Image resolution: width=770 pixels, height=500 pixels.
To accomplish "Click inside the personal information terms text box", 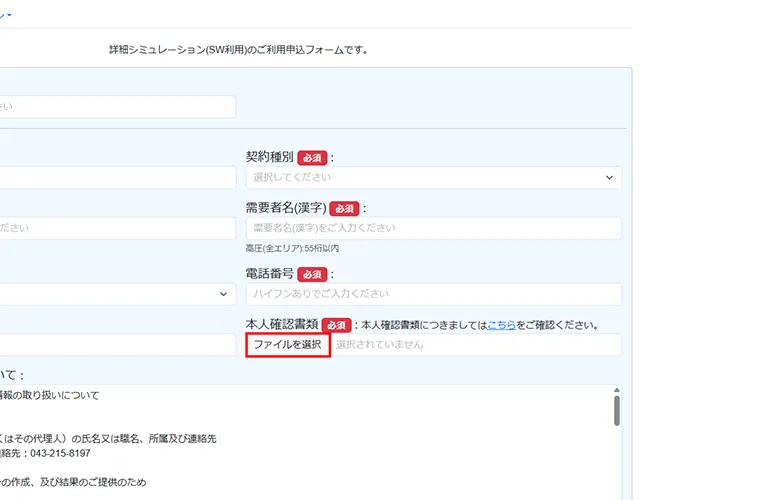I will 300,440.
